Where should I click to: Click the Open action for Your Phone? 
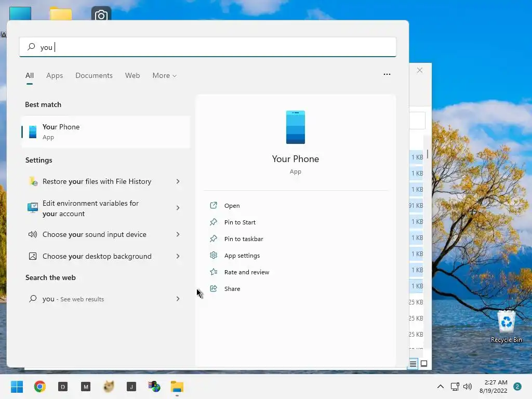click(232, 206)
